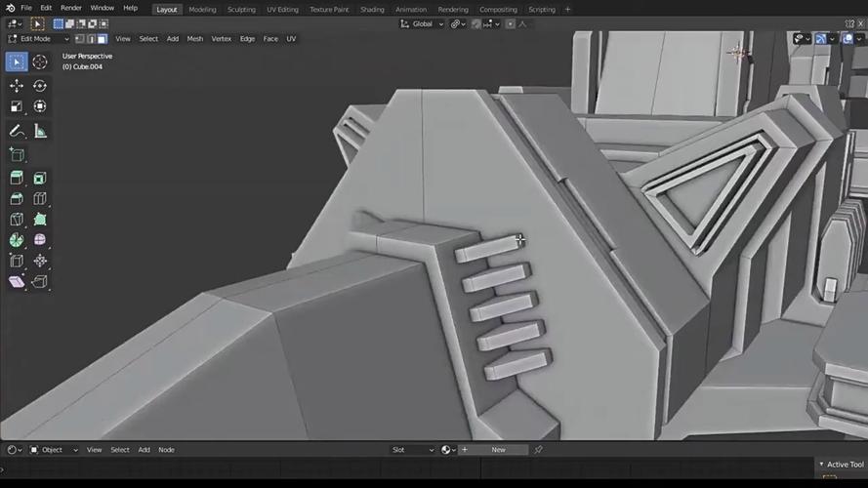Viewport: 868px width, 488px height.
Task: Open the Edit Mode dropdown
Action: [38, 39]
